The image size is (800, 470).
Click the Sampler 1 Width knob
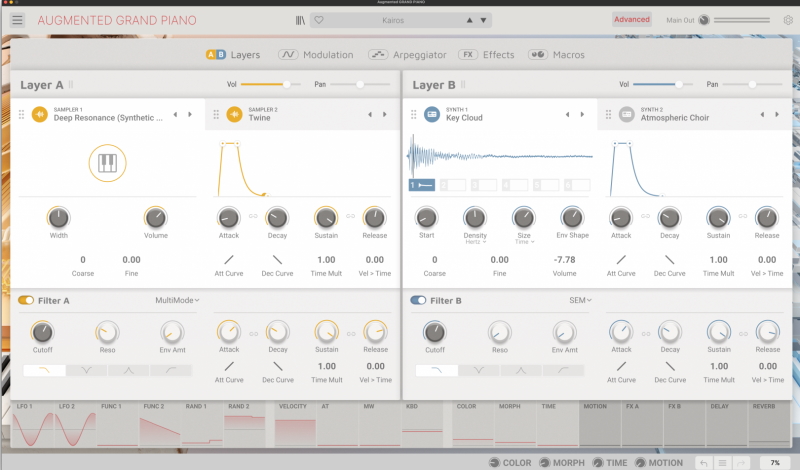point(59,218)
